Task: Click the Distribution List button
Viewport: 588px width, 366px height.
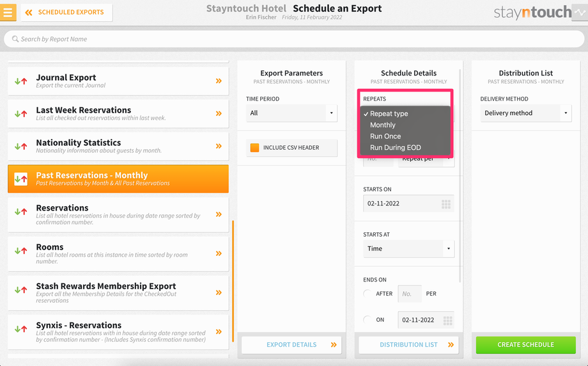Action: (x=408, y=345)
